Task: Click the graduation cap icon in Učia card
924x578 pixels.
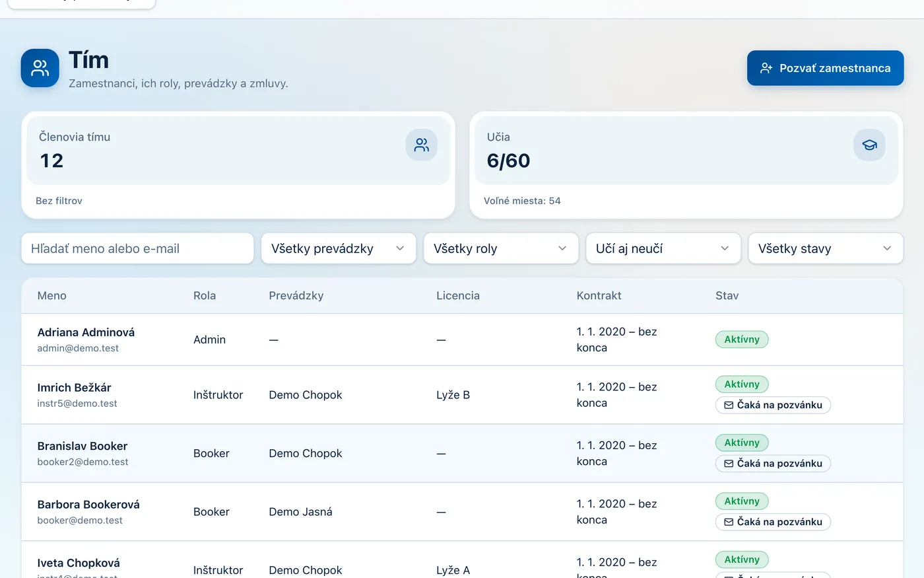Action: click(x=869, y=145)
